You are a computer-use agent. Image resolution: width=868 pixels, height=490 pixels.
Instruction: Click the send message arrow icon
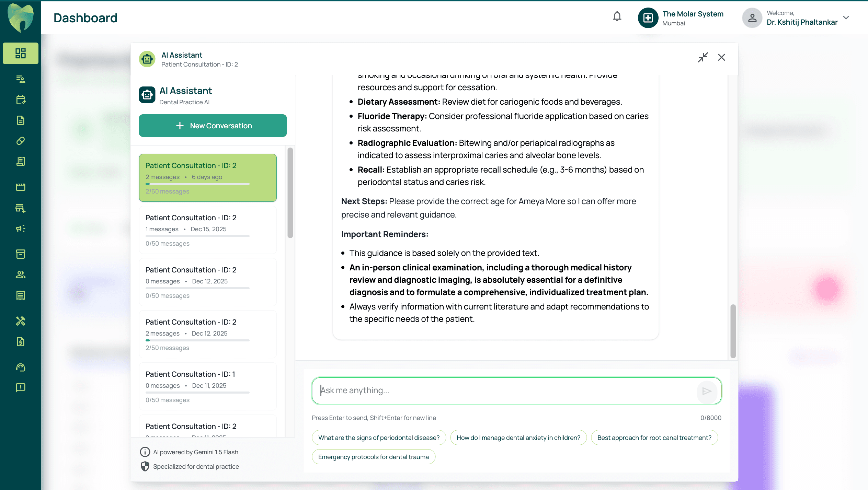point(707,391)
